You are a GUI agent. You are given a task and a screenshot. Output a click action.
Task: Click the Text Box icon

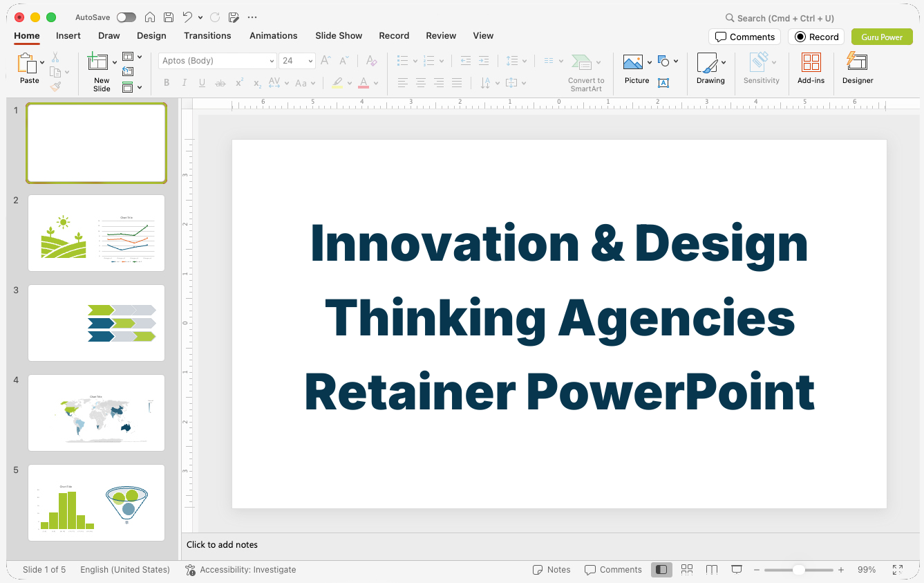click(x=663, y=83)
